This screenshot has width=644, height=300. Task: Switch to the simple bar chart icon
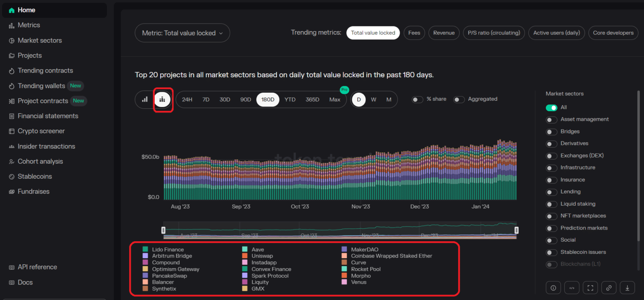point(145,99)
